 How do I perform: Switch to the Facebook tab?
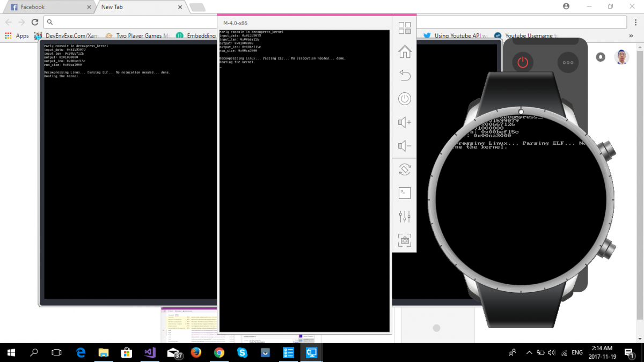click(47, 7)
